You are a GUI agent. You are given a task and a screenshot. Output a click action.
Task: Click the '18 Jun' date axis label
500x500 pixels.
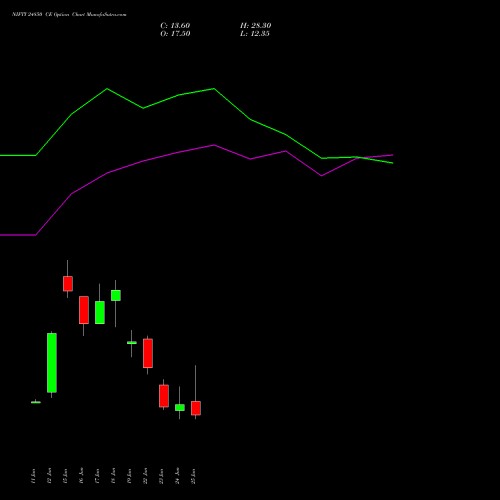tap(113, 476)
